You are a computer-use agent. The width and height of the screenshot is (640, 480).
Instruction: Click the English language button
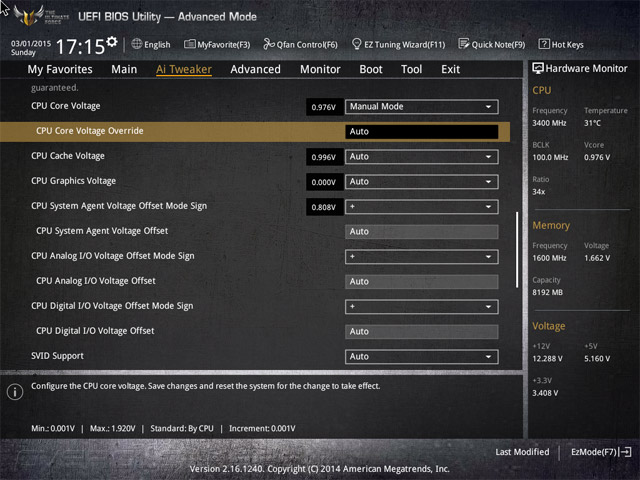coord(151,44)
